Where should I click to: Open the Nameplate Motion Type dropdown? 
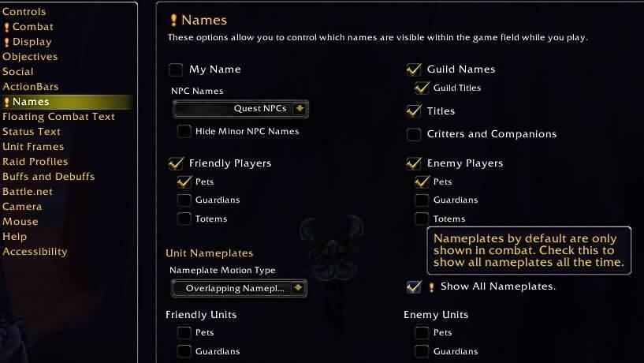(x=239, y=288)
